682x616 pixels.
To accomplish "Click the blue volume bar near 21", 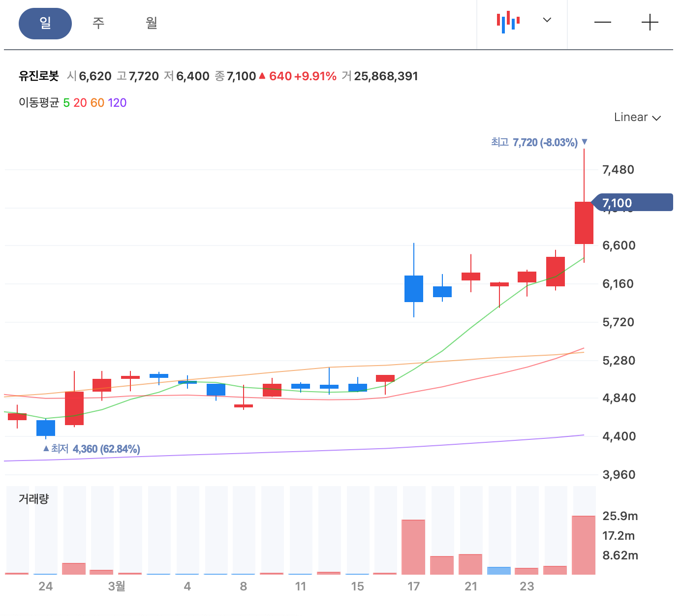I will click(499, 571).
